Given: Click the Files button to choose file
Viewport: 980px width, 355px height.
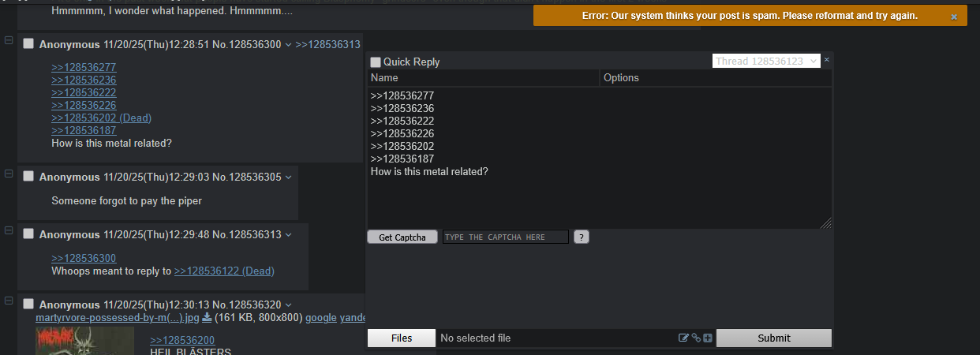Looking at the screenshot, I should pos(402,338).
